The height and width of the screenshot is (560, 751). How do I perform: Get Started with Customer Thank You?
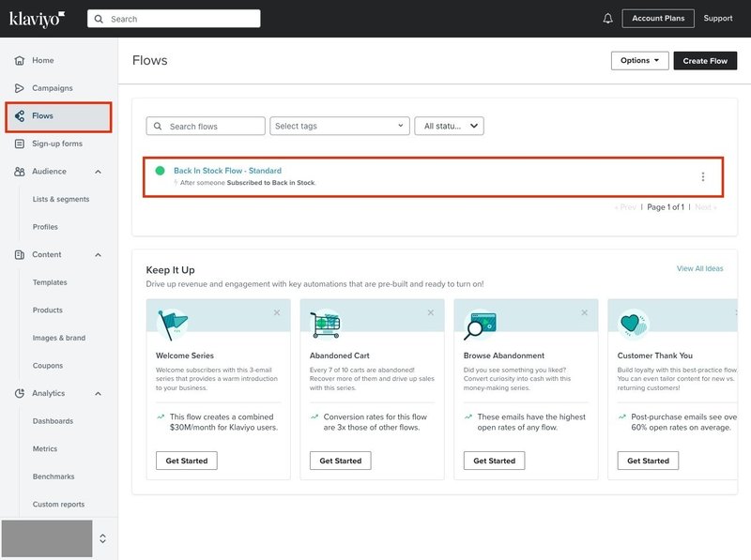[648, 461]
